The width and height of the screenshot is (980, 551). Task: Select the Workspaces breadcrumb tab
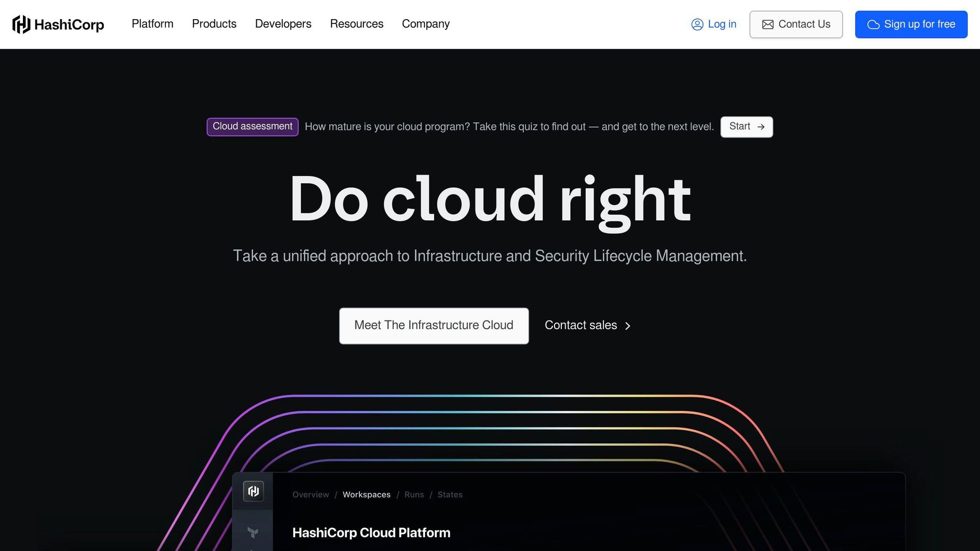pos(366,495)
